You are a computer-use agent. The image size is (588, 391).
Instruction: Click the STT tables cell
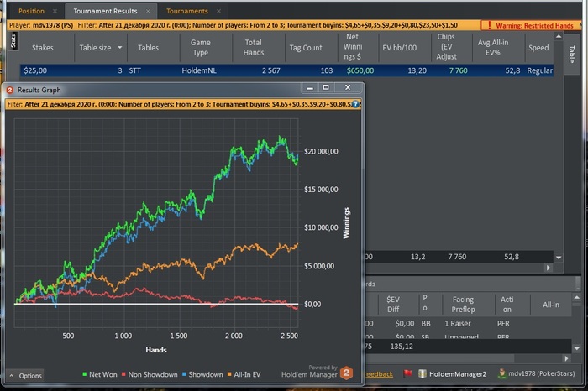pos(135,70)
